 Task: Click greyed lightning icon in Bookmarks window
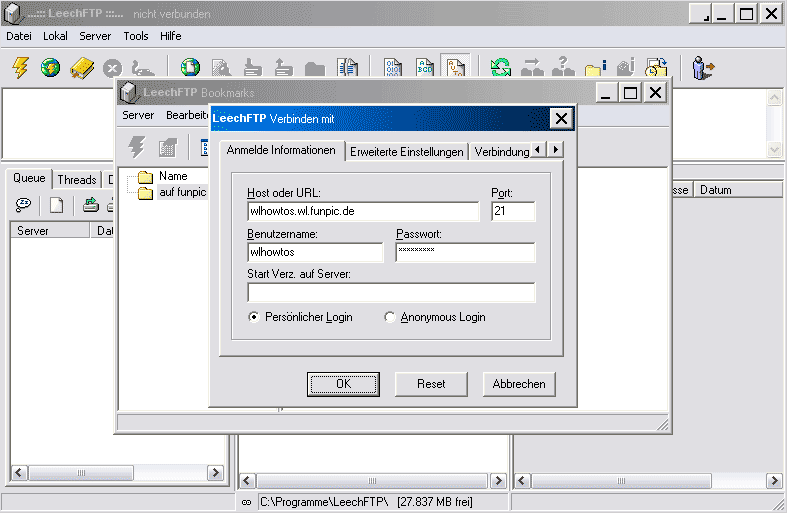point(137,147)
